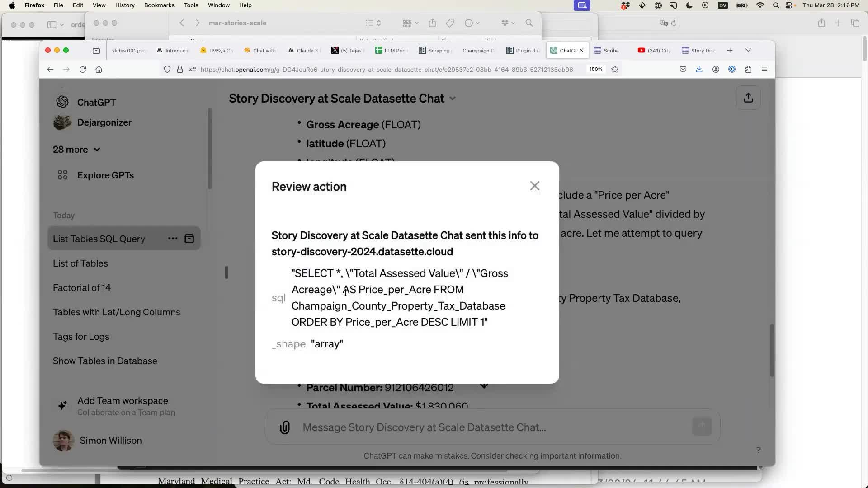Click the help question mark icon
The width and height of the screenshot is (868, 488).
(x=759, y=450)
